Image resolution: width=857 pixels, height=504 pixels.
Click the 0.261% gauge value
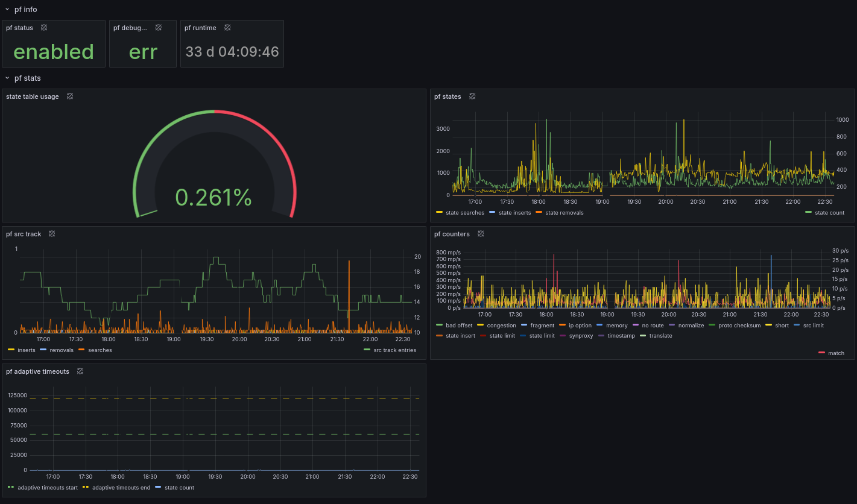tap(213, 197)
